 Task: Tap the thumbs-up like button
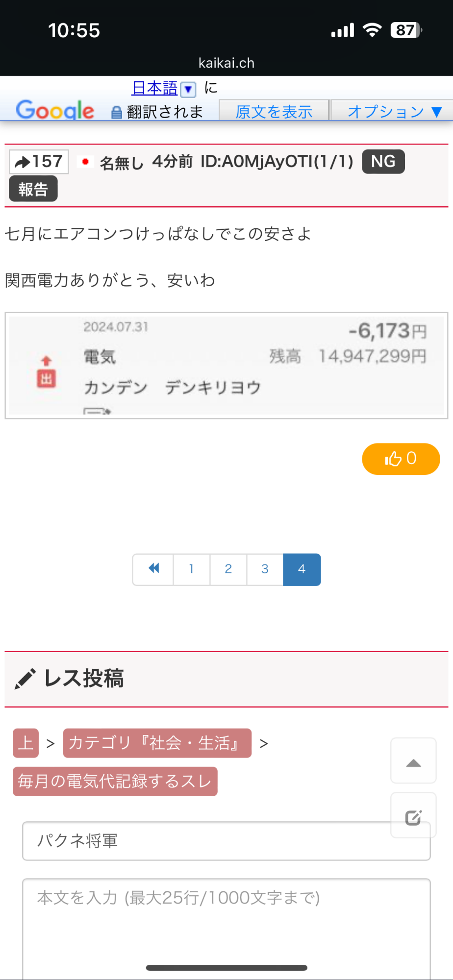(x=401, y=459)
